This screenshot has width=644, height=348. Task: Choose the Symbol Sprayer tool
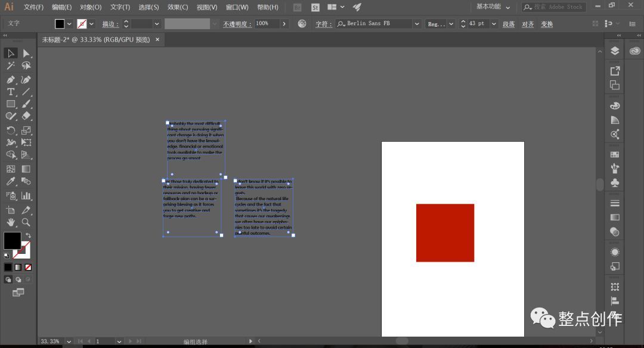coord(11,195)
